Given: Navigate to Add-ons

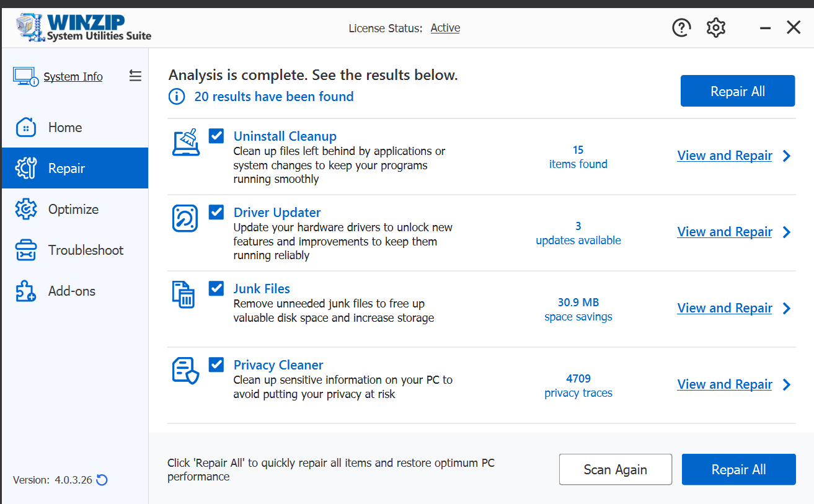Looking at the screenshot, I should [x=75, y=291].
